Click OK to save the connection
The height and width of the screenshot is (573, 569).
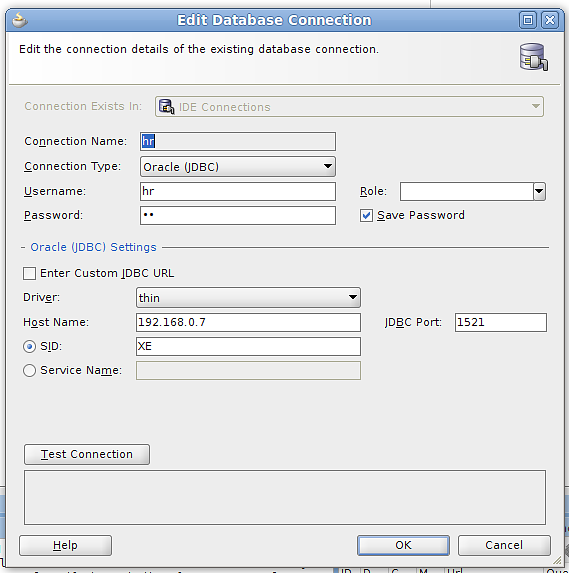pyautogui.click(x=403, y=545)
